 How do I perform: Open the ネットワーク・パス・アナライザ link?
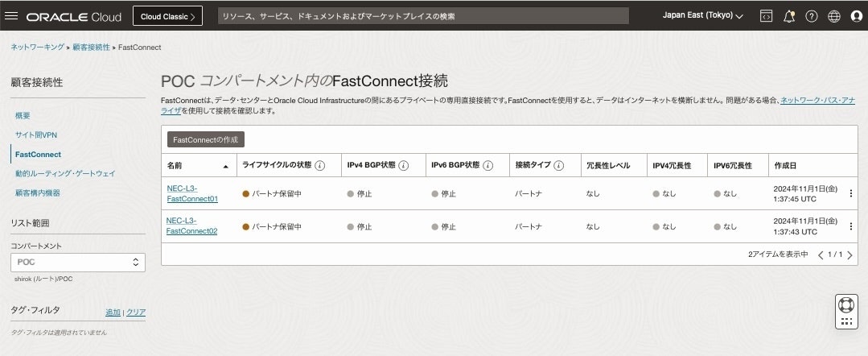817,101
